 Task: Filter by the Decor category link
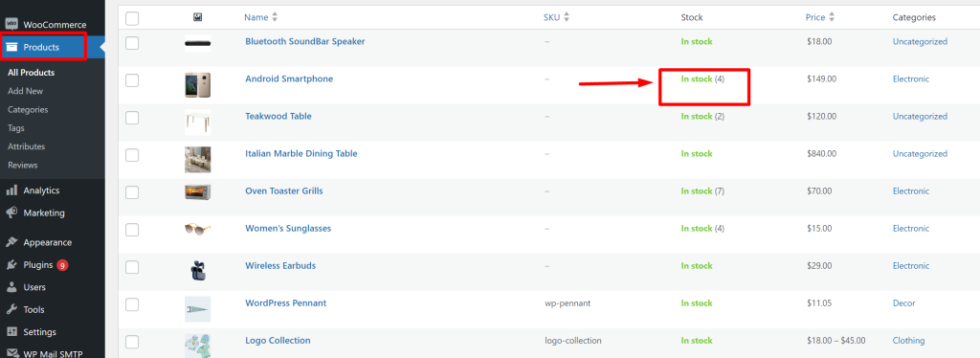(903, 303)
